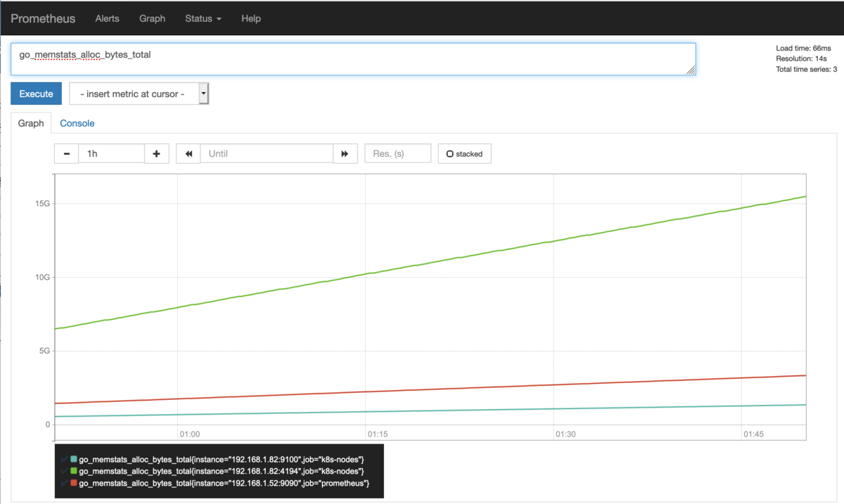Decrease the time range with minus button

point(66,153)
